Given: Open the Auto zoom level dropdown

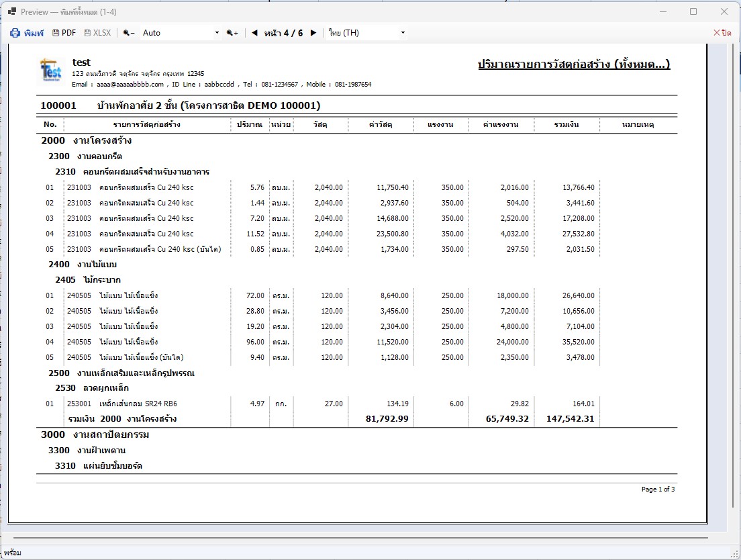Looking at the screenshot, I should [x=181, y=33].
